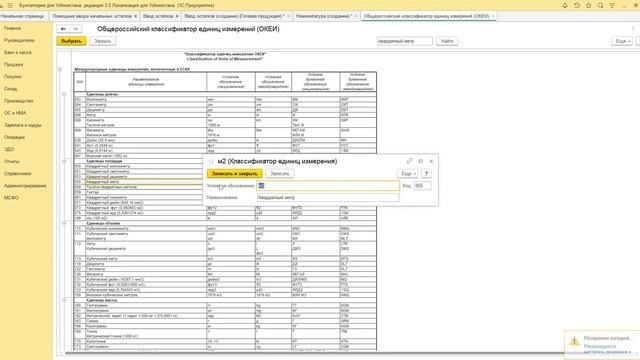Collapse the 'Единицы длины' group
This screenshot has width=640, height=360.
64,94
